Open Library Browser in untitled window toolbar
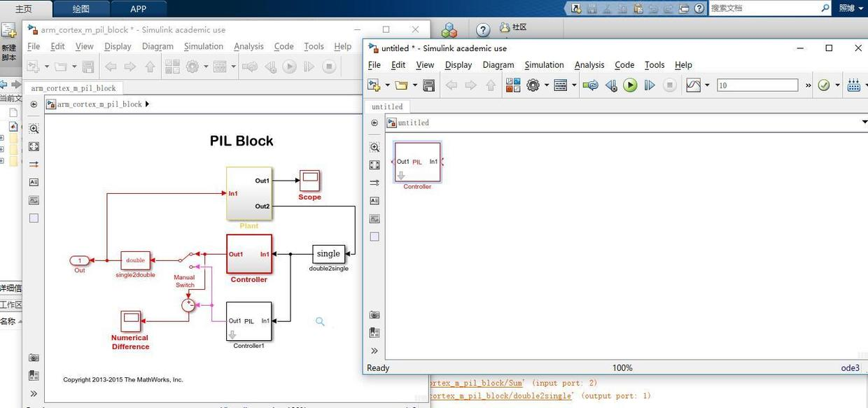This screenshot has height=408, width=868. tap(513, 85)
